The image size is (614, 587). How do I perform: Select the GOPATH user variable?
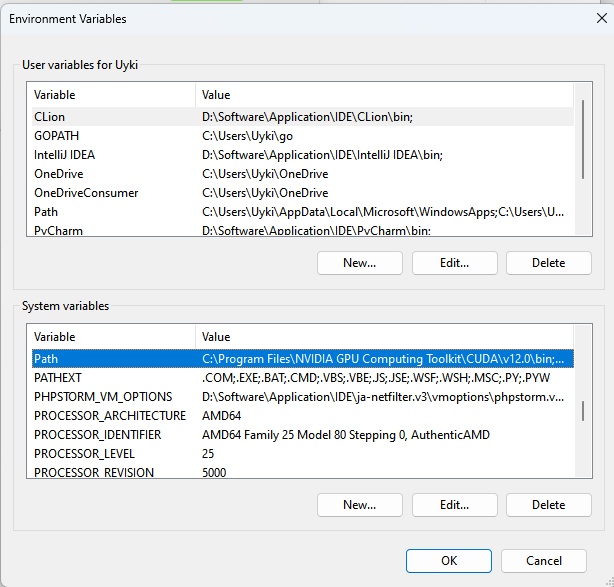pos(303,136)
